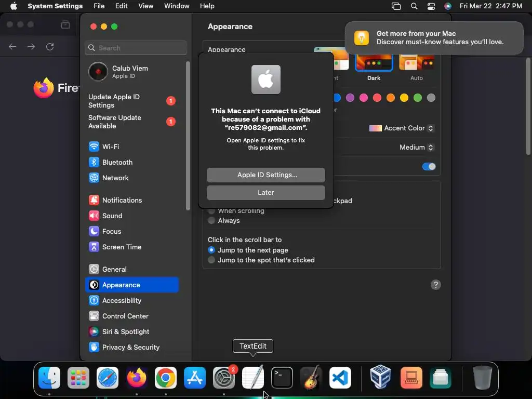Open Firefox from the Dock
Viewport: 532px width, 399px height.
[x=137, y=378]
